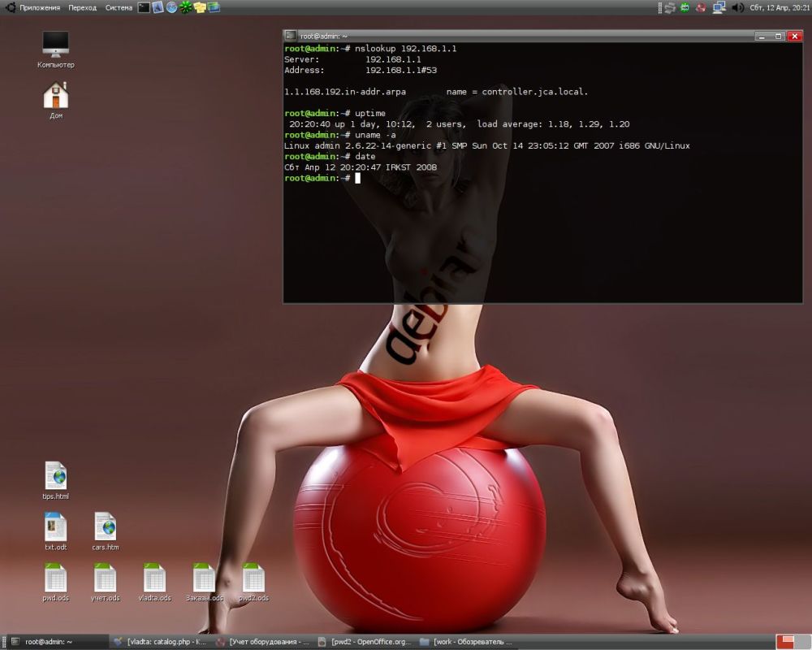Click the 'Server: 192.168.1.1' line
Screen dimensions: 812x650
pyautogui.click(x=352, y=59)
